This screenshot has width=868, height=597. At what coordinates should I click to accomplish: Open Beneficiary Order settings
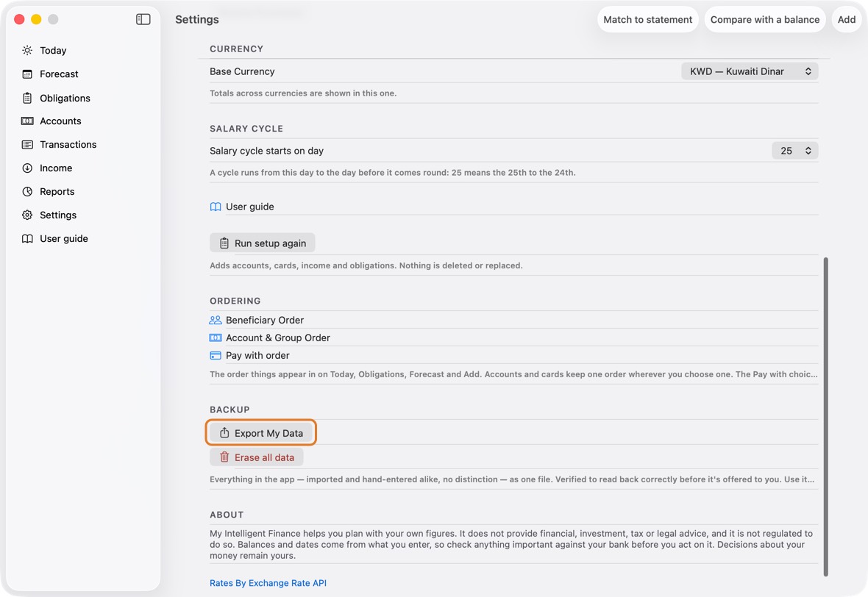pos(265,320)
